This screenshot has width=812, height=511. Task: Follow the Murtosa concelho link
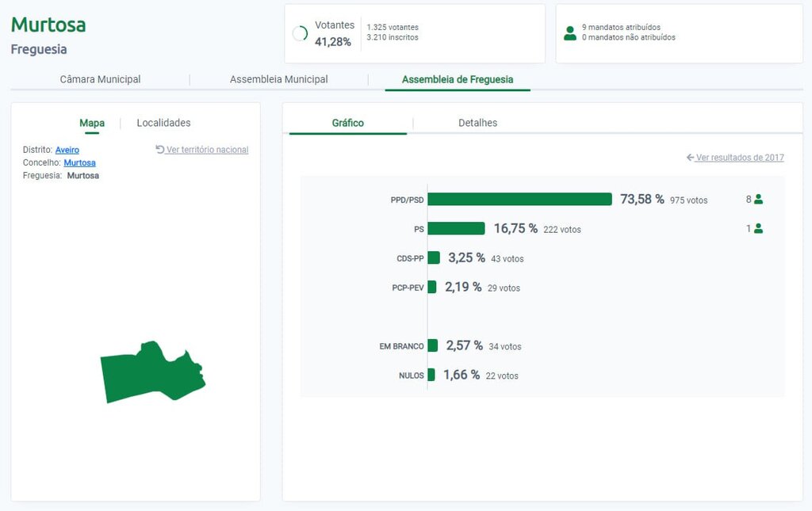[79, 162]
